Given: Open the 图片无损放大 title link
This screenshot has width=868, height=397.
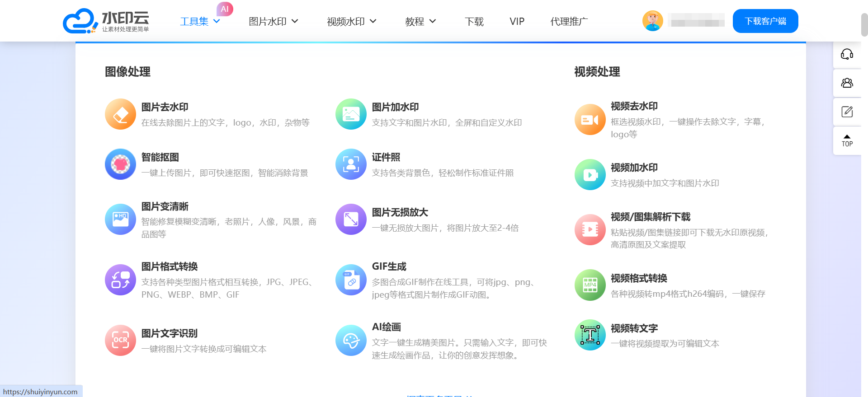Looking at the screenshot, I should [400, 212].
